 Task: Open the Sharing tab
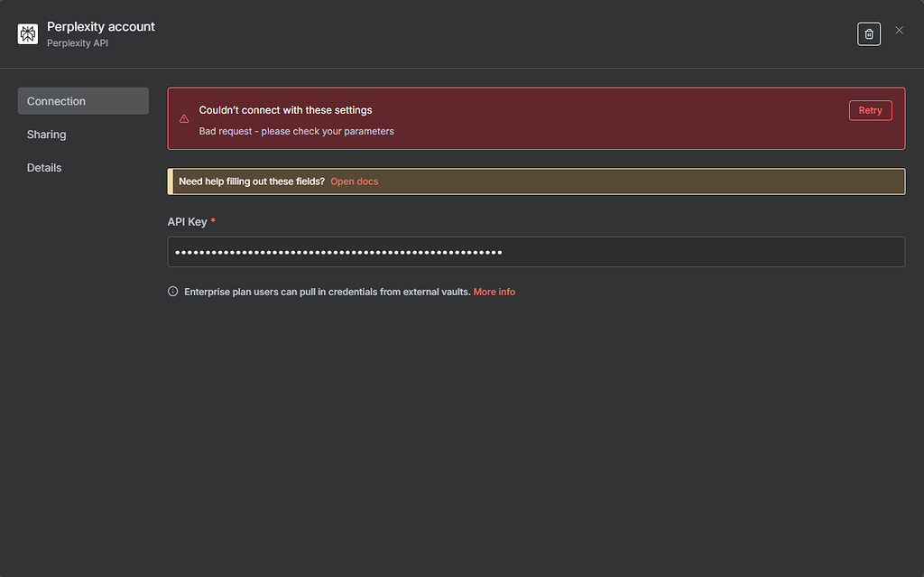[x=47, y=135]
